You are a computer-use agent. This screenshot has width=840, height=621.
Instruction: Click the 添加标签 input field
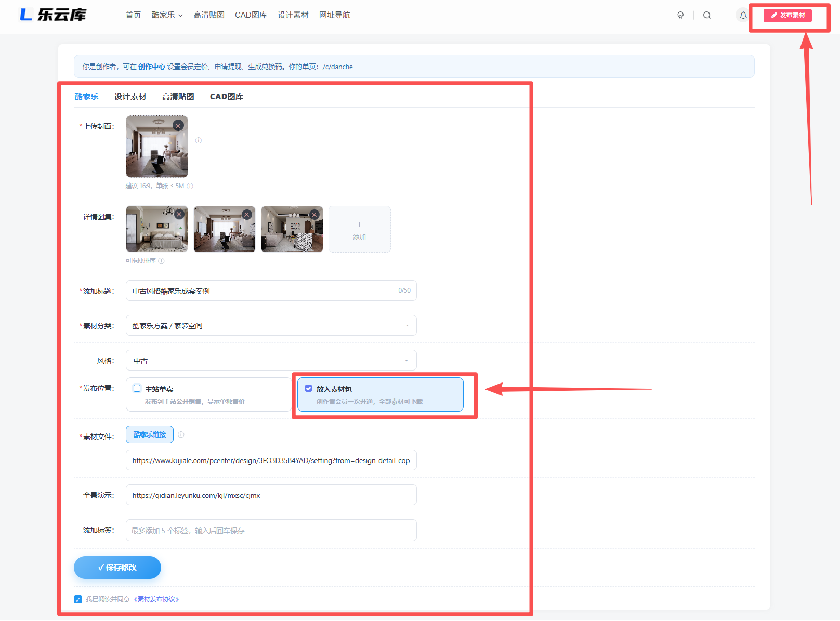[271, 530]
